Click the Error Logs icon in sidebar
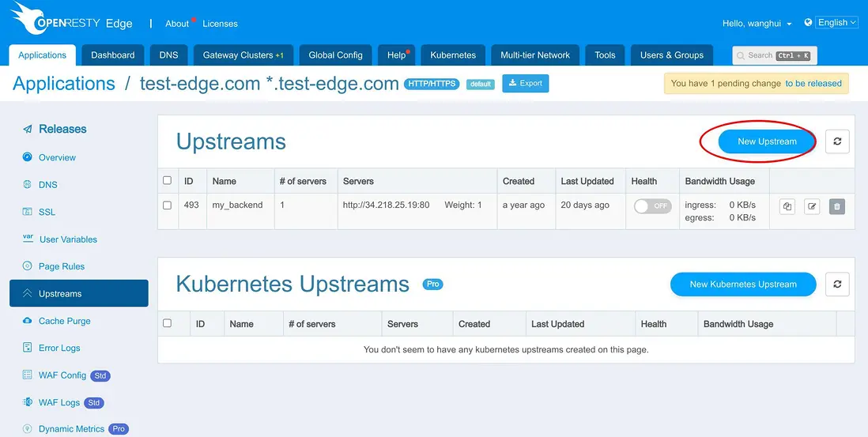This screenshot has height=437, width=868. pos(27,348)
